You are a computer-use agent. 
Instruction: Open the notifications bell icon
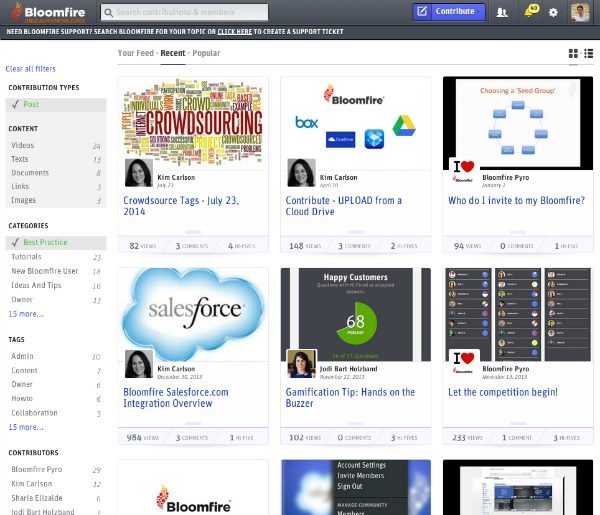[x=531, y=11]
